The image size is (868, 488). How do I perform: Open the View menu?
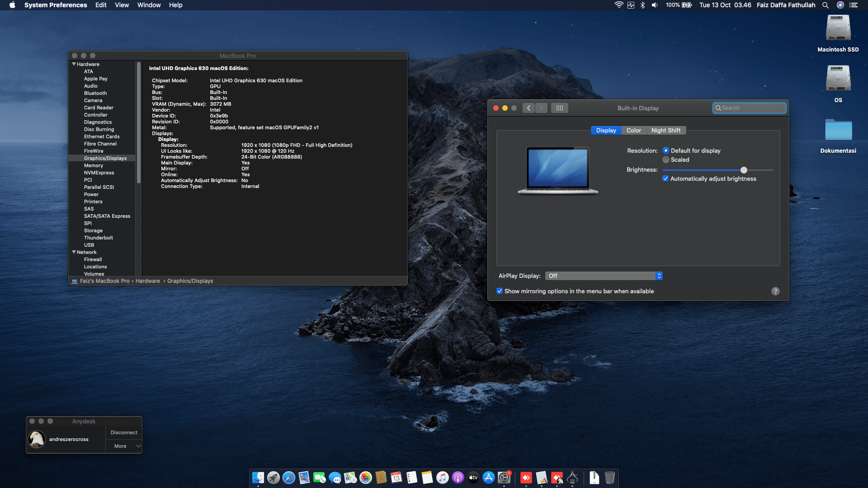point(122,5)
